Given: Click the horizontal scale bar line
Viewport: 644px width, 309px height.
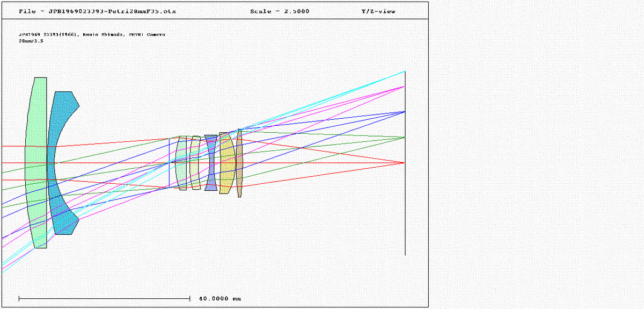Looking at the screenshot, I should point(105,298).
